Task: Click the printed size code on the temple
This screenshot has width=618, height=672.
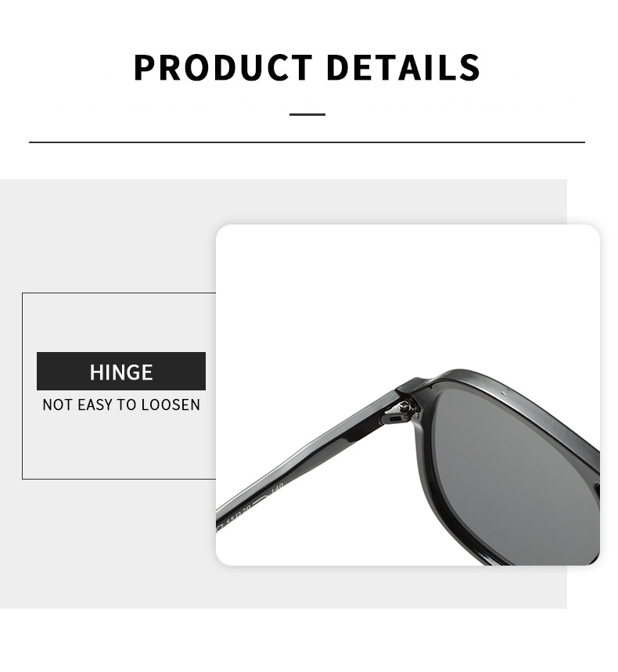Action: point(239,516)
